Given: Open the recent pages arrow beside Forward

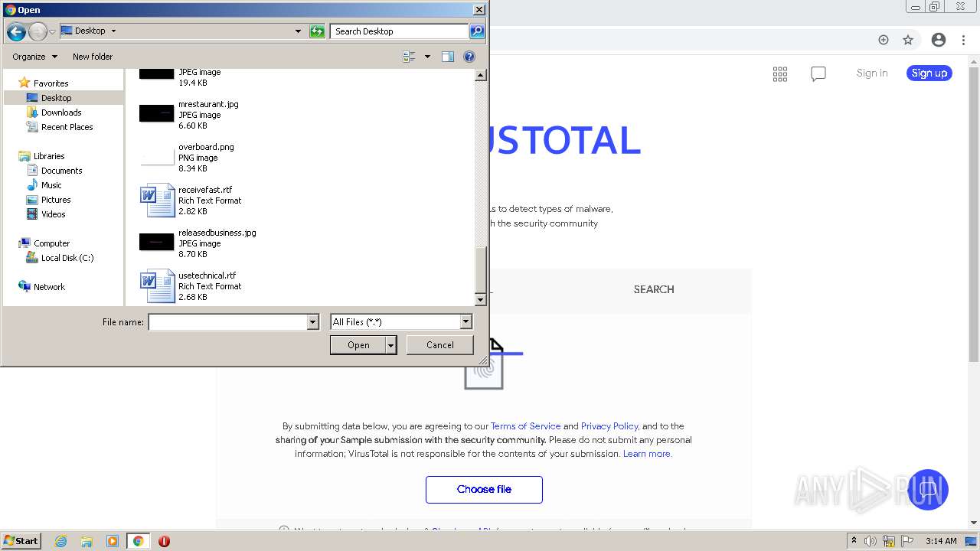Looking at the screenshot, I should coord(52,31).
